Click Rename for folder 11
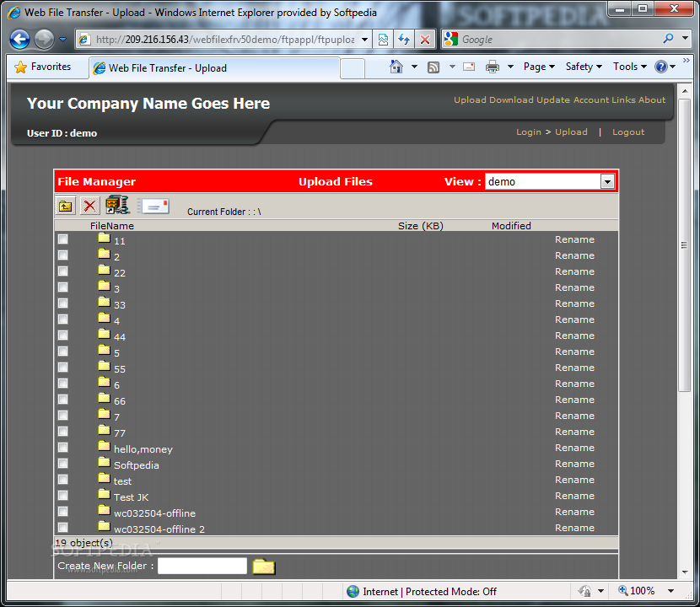Viewport: 700px width, 607px height. (x=574, y=239)
